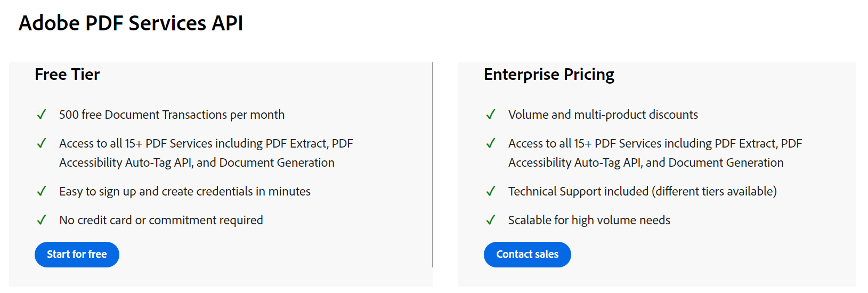Image resolution: width=868 pixels, height=293 pixels.
Task: Click Scalable for high volume needs text
Action: (589, 221)
